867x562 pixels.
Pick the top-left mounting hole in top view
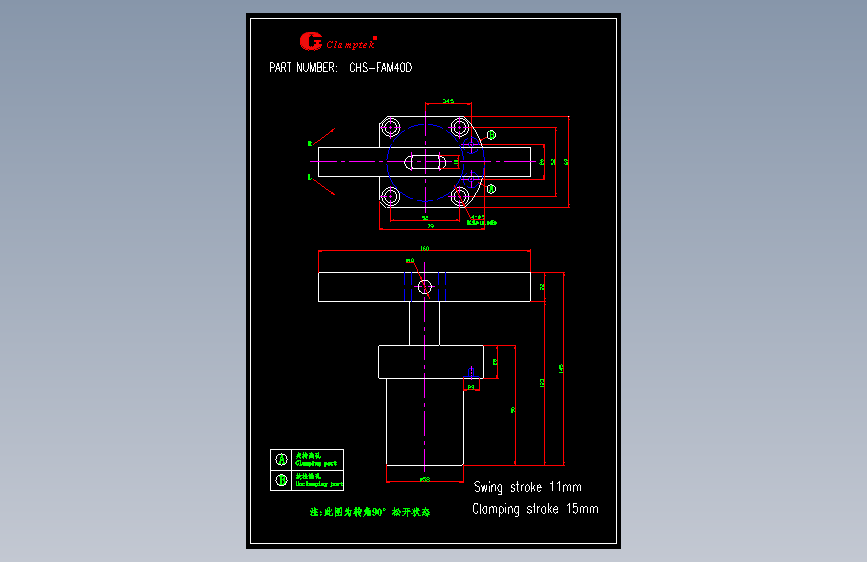click(391, 128)
